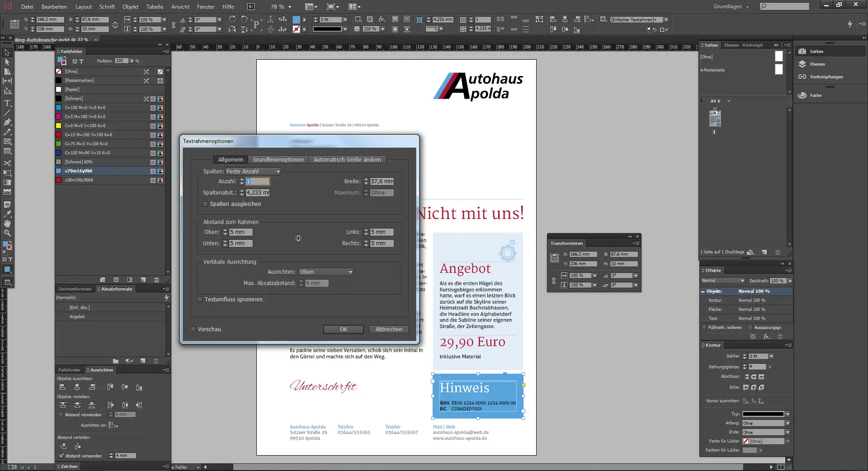Select the black Selection tool arrow
868x471 pixels.
7,53
